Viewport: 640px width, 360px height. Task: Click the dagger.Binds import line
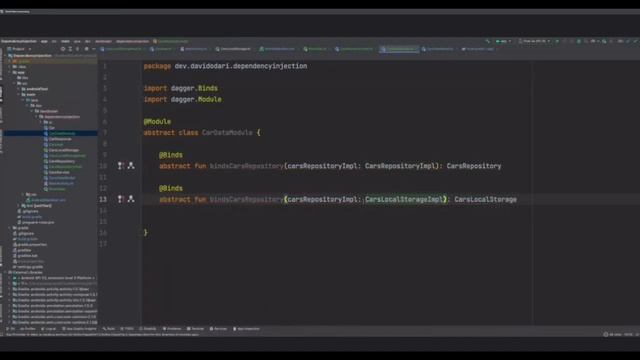tap(181, 88)
